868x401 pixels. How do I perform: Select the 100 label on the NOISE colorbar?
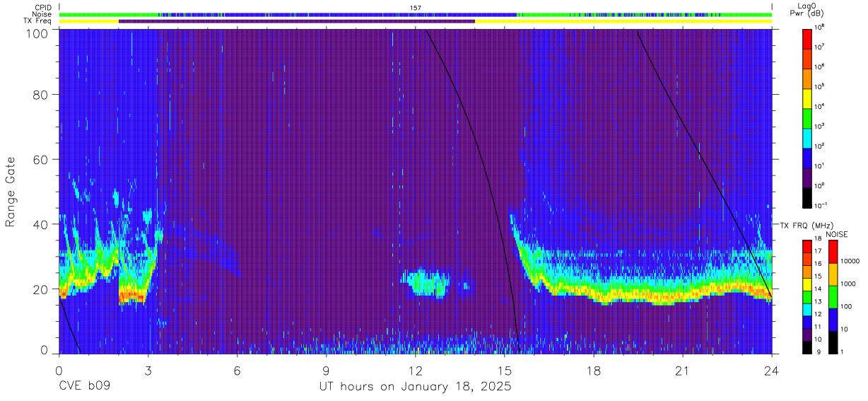click(x=848, y=306)
